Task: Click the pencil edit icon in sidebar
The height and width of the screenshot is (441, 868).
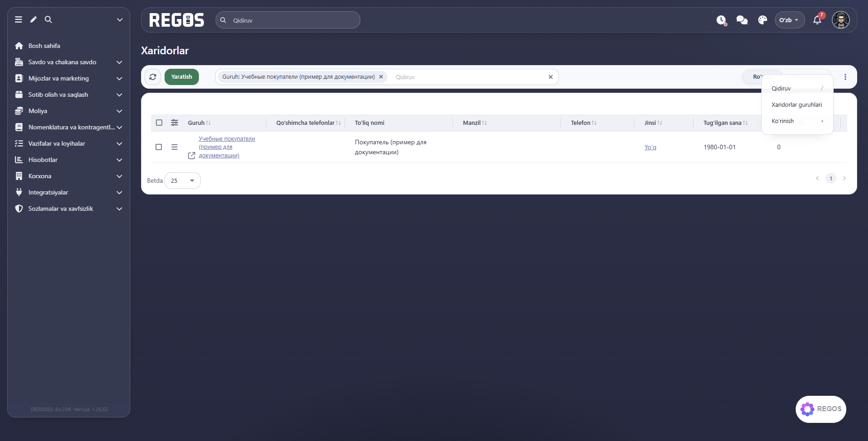Action: (33, 19)
